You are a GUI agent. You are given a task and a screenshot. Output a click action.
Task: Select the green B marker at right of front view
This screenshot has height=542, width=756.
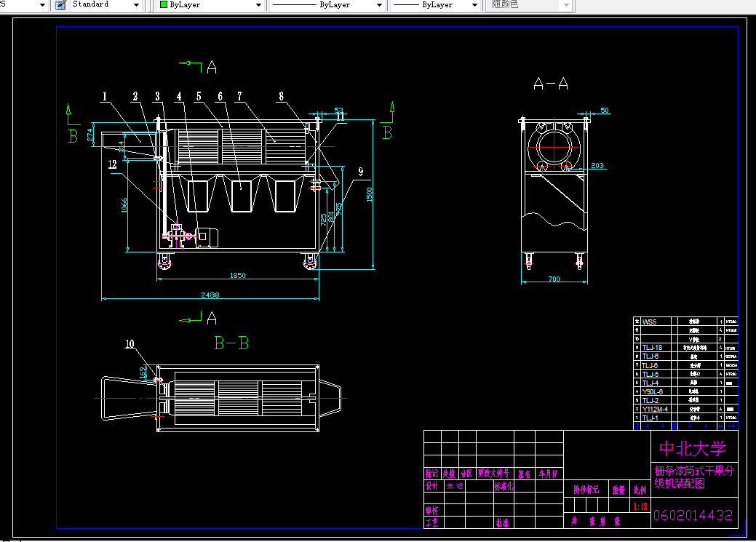click(x=387, y=132)
